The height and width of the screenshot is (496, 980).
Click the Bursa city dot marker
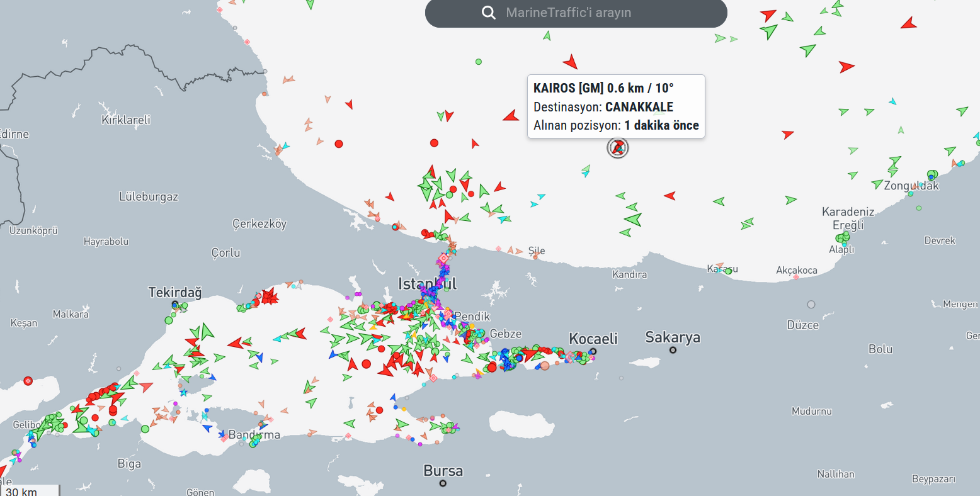click(x=443, y=483)
